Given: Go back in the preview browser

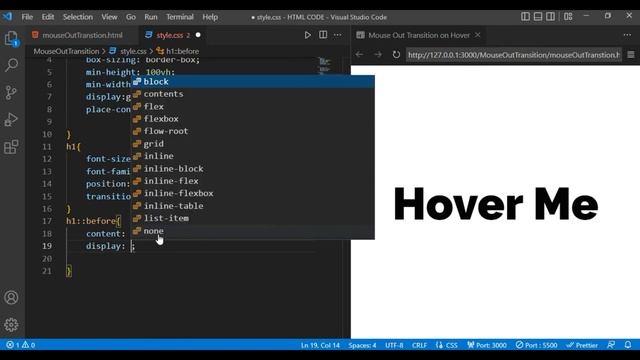Looking at the screenshot, I should pos(359,54).
